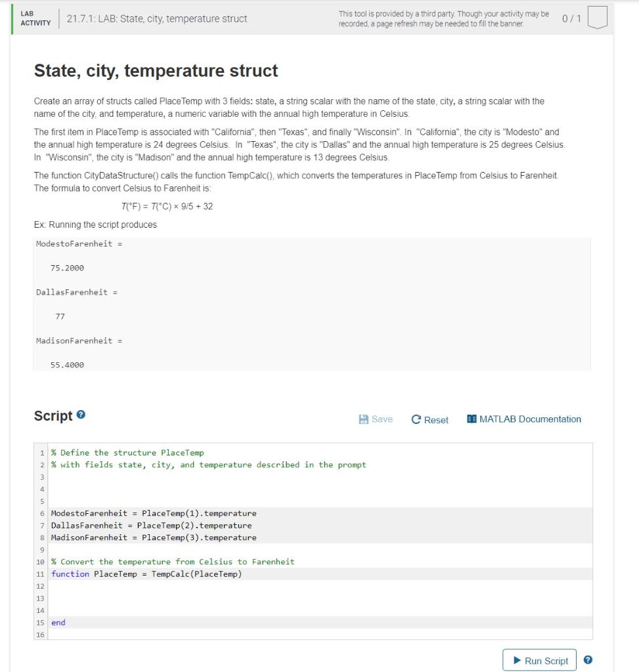The height and width of the screenshot is (672, 639).
Task: Click the MATLAB Documentation link text
Action: click(x=531, y=419)
